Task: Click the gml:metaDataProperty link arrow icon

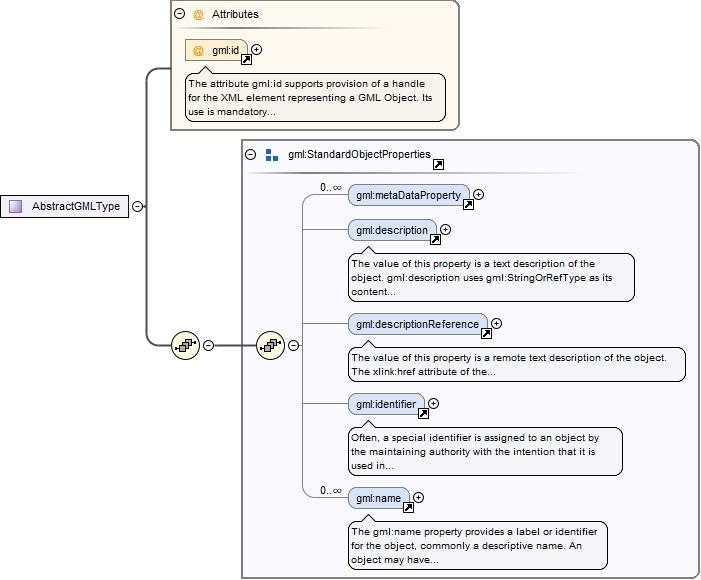Action: (x=468, y=205)
